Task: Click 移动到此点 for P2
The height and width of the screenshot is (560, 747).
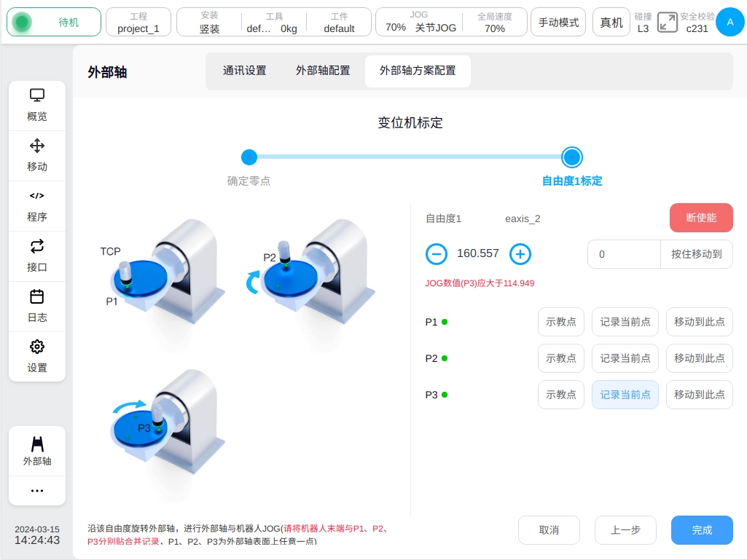Action: 700,358
